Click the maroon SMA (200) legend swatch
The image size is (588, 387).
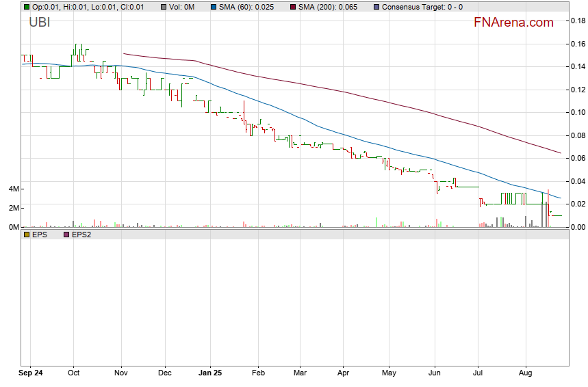(x=292, y=7)
